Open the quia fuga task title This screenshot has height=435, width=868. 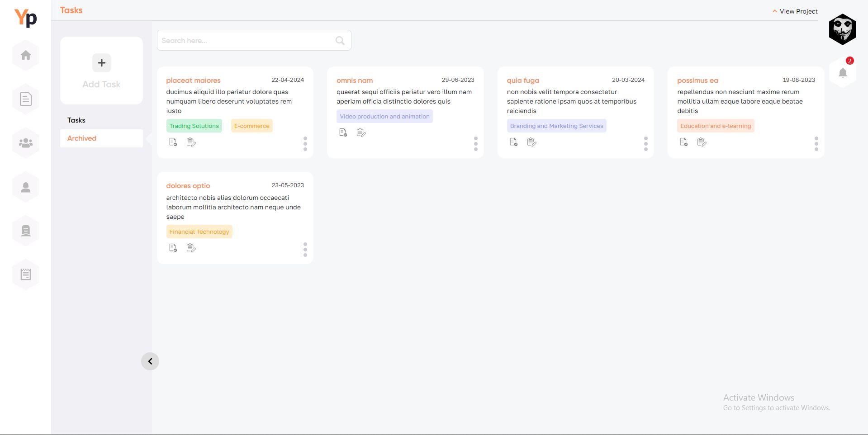pos(523,80)
